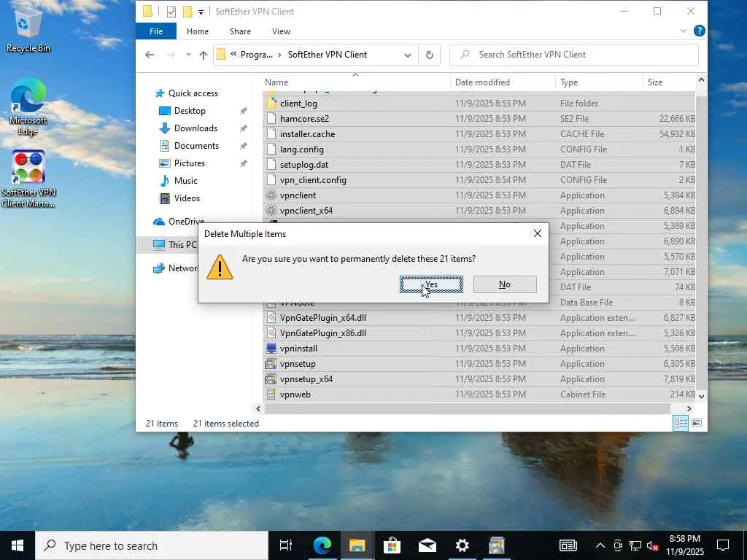
Task: Close the Delete Multiple Items dialog
Action: 538,233
